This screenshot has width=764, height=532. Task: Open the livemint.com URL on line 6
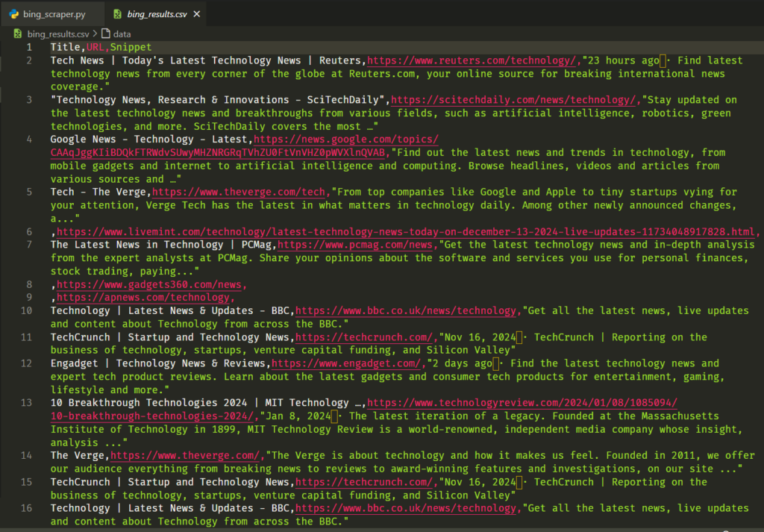407,232
